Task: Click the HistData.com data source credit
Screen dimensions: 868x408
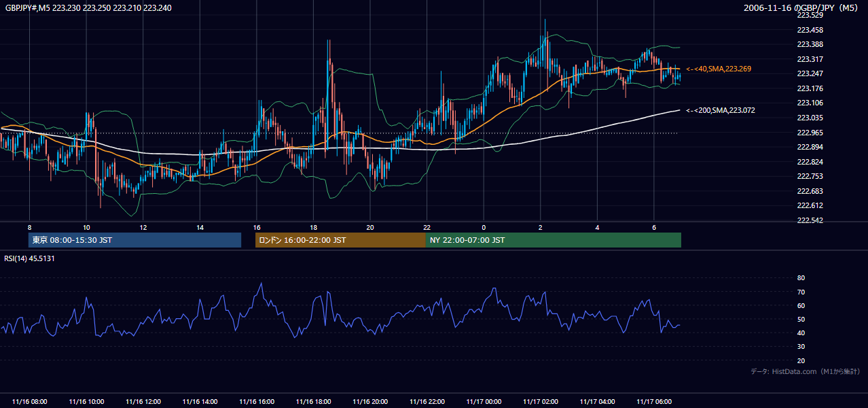Action: (806, 371)
